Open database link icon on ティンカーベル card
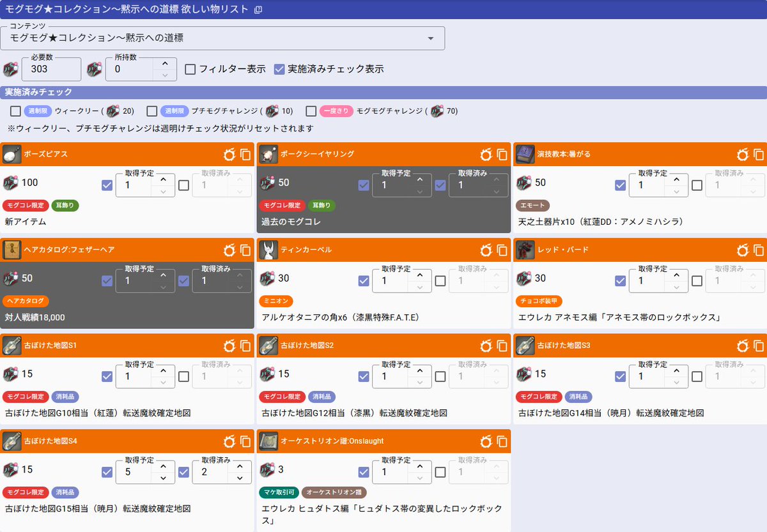 coord(486,250)
